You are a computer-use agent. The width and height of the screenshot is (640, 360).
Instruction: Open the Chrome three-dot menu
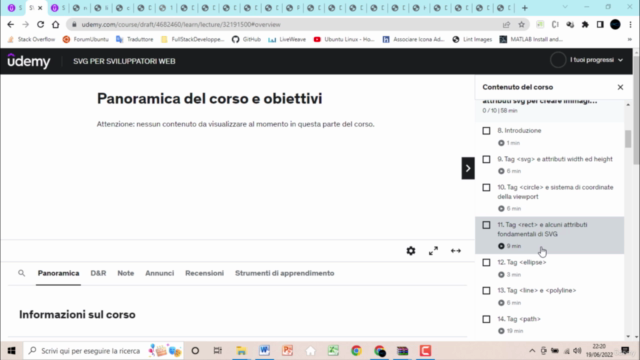[x=630, y=24]
